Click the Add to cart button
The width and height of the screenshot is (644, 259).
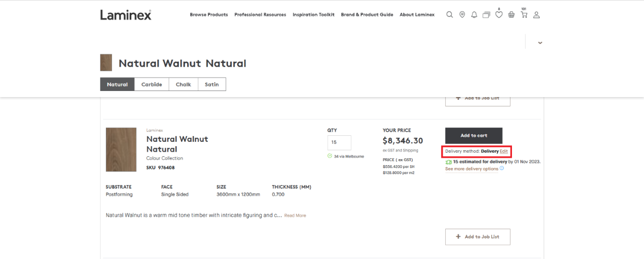[474, 136]
